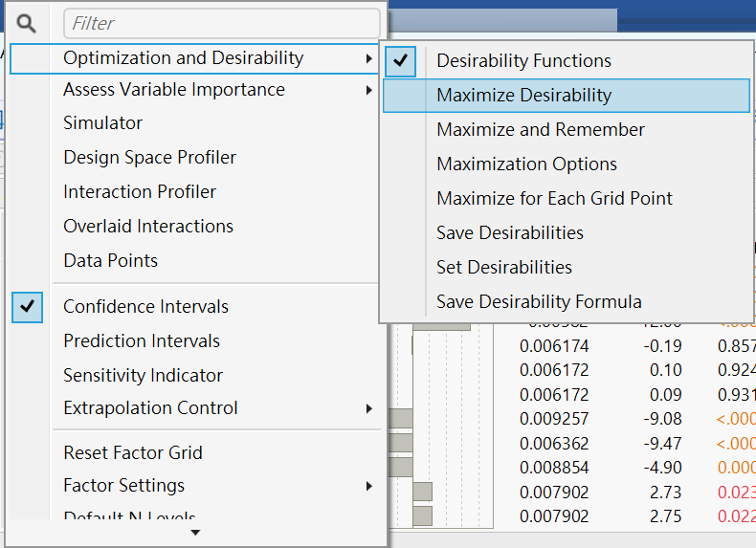756x548 pixels.
Task: Open Maximization Options
Action: pyautogui.click(x=526, y=164)
